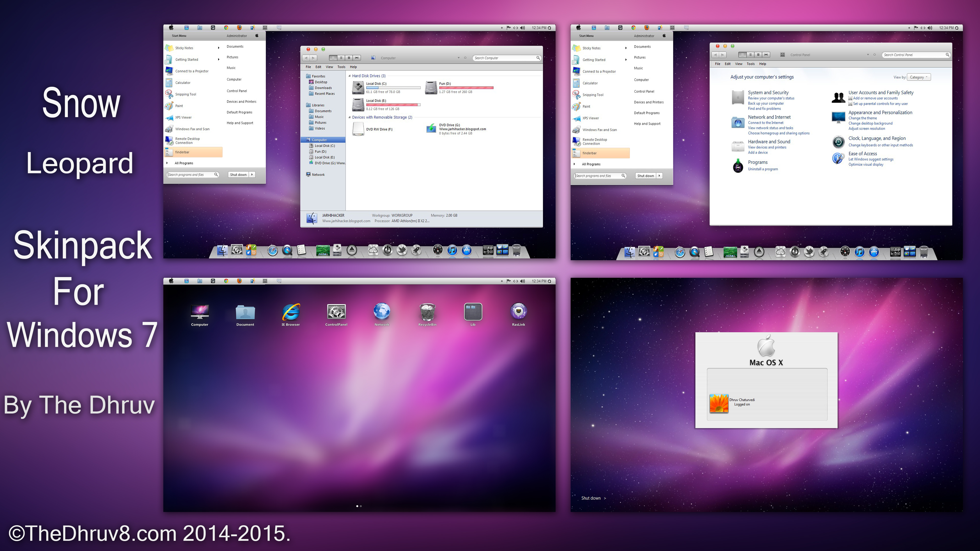The image size is (980, 551).
Task: Expand Sticky Notes arrow in Start Menu beside Computer window
Action: pyautogui.click(x=218, y=48)
